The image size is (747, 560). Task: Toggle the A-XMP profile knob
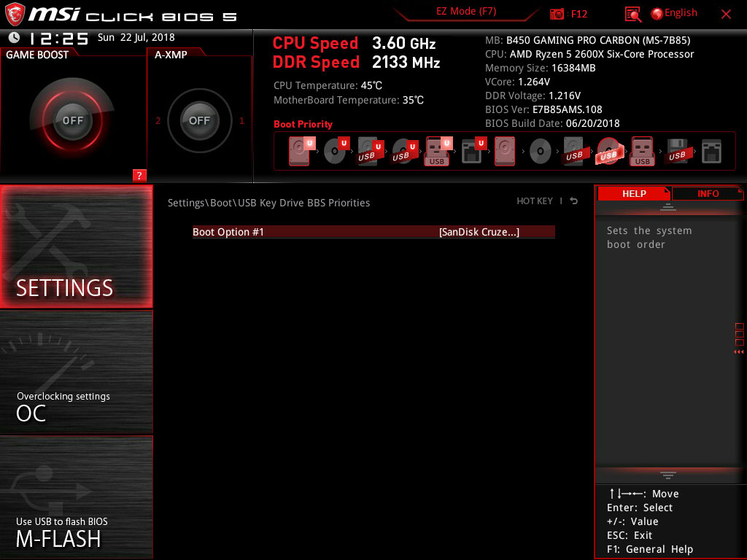(x=199, y=120)
